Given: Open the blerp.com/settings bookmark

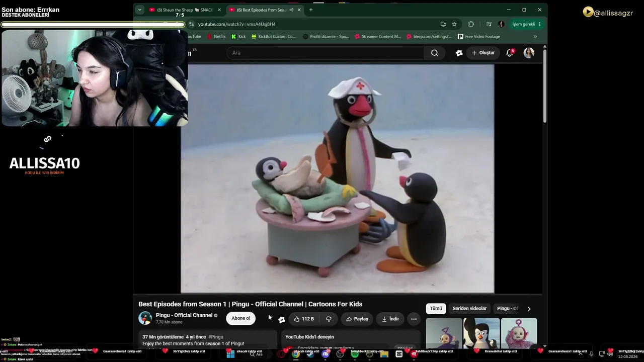Looking at the screenshot, I should click(x=429, y=37).
